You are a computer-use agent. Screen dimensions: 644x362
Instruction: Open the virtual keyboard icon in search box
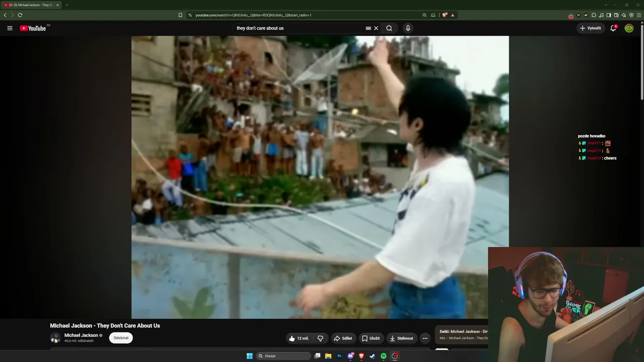pyautogui.click(x=368, y=28)
